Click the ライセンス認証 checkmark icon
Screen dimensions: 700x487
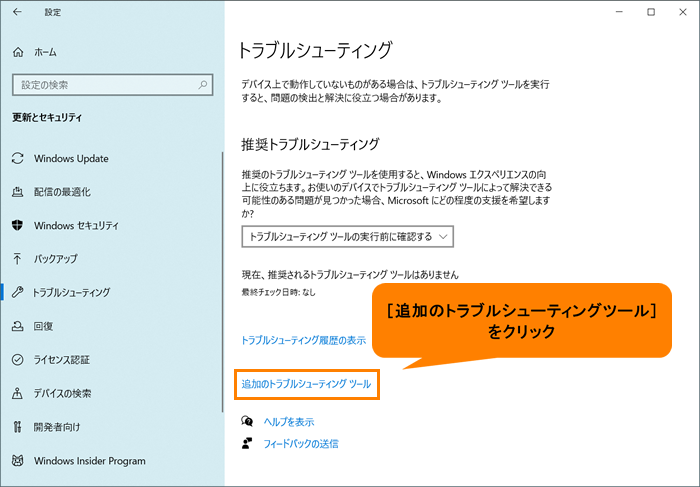17,360
